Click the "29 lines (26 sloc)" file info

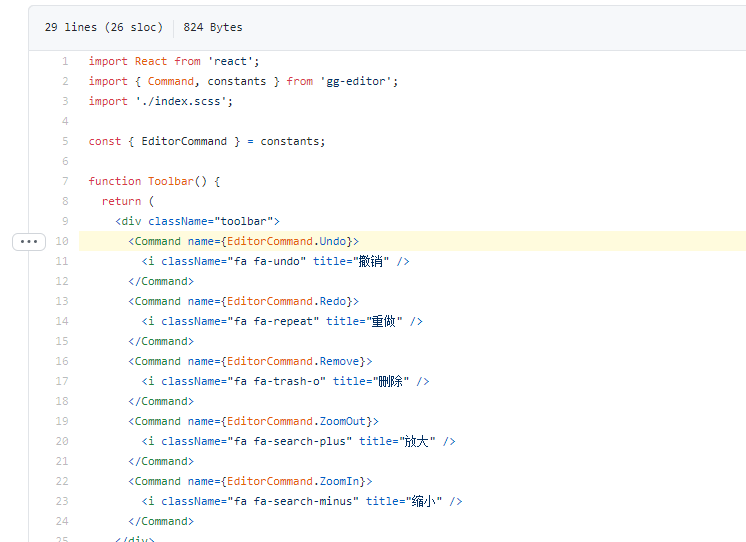click(100, 27)
